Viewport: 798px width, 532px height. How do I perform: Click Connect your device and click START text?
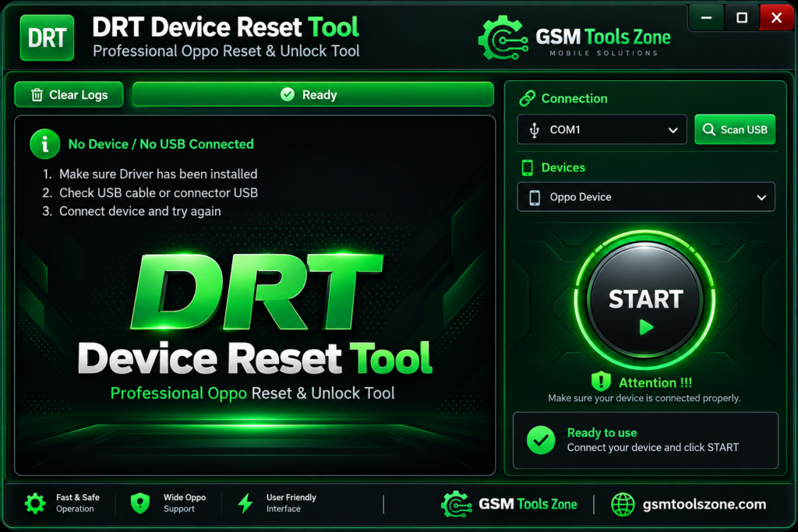tap(653, 448)
